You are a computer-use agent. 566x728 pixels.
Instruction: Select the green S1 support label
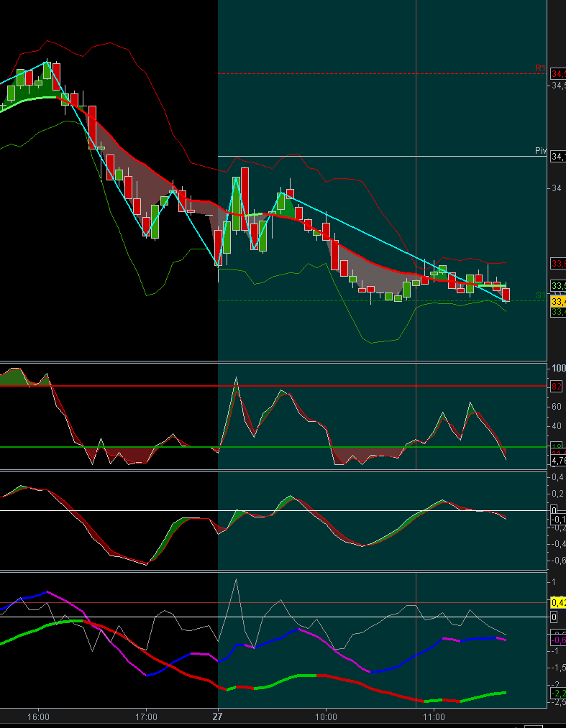coord(540,295)
